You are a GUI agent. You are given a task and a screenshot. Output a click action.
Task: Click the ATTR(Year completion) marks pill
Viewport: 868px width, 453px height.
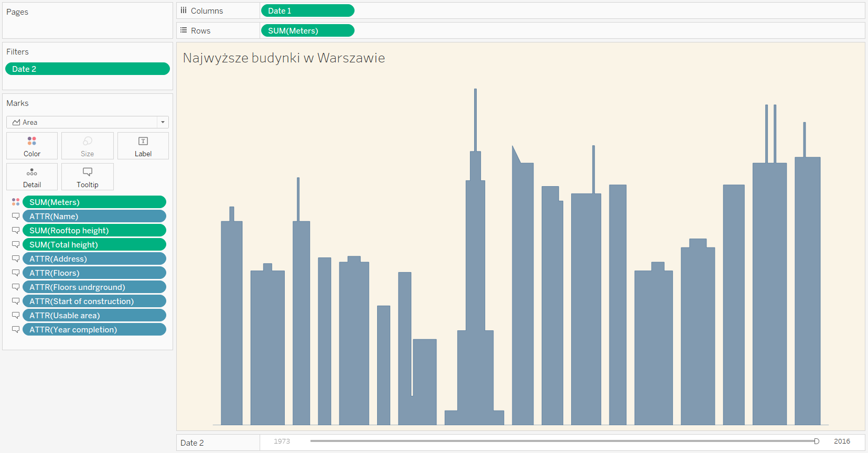94,329
